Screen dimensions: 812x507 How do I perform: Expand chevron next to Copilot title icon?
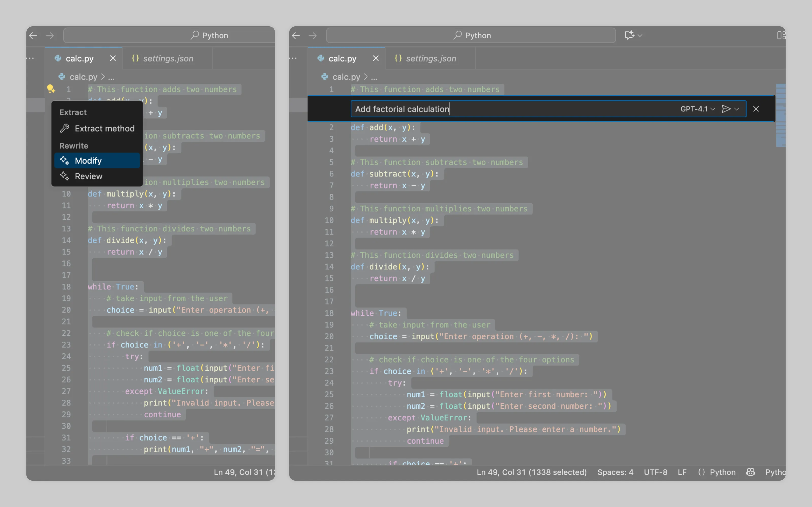640,35
